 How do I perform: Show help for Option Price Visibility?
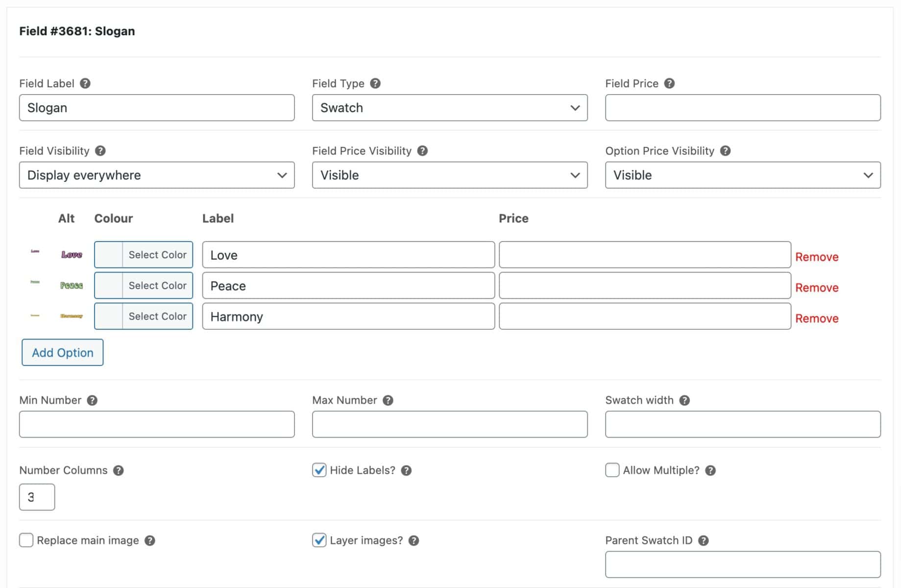tap(726, 151)
